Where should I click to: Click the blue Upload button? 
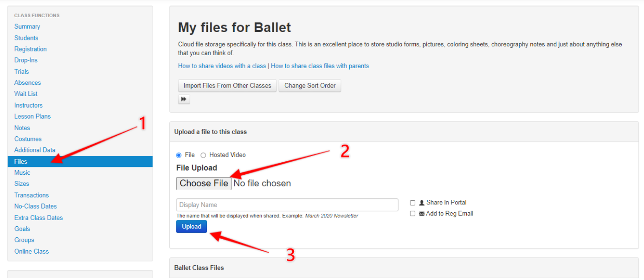[192, 227]
